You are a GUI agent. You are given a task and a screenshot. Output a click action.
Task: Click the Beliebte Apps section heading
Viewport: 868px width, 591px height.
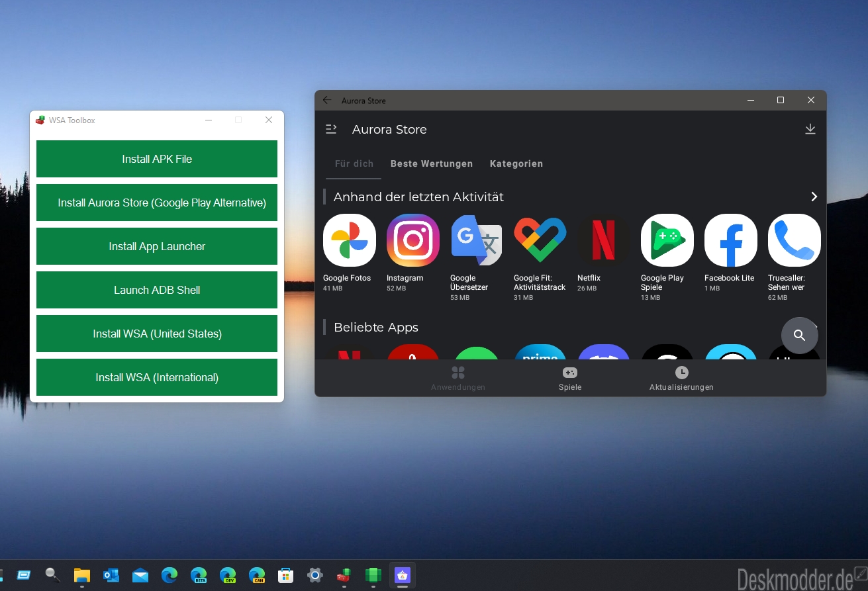pos(376,327)
